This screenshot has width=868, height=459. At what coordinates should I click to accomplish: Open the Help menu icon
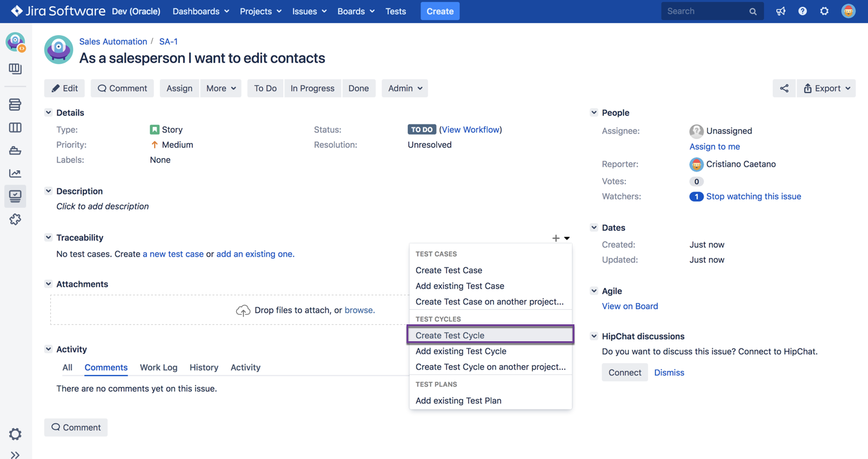tap(802, 11)
